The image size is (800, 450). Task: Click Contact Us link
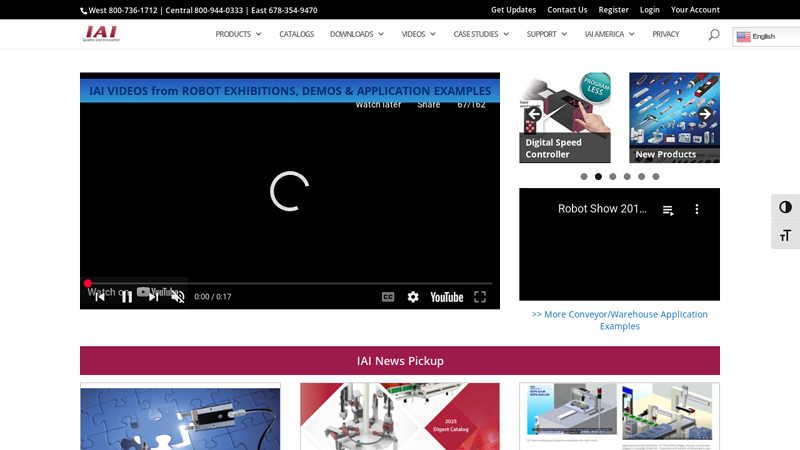coord(567,10)
